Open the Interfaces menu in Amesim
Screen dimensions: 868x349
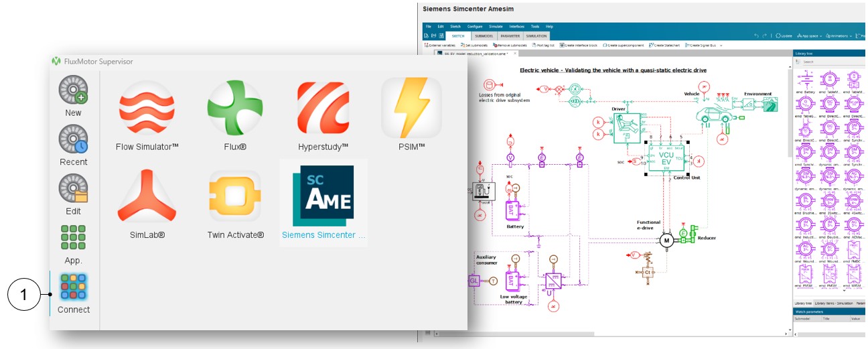(x=517, y=26)
